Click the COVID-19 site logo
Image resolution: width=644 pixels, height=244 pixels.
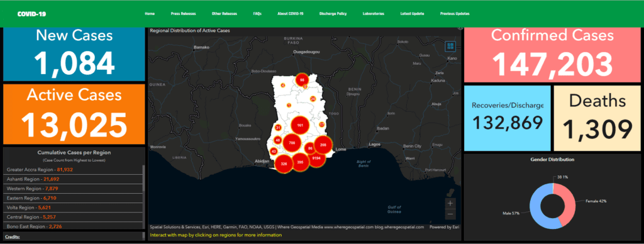tap(31, 14)
